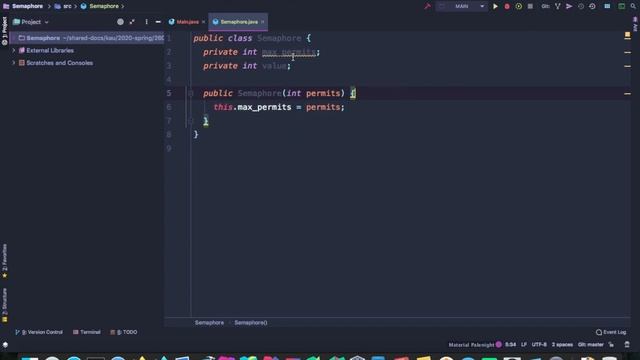Click the Git push arrow icon
The image size is (640, 360).
click(x=569, y=6)
